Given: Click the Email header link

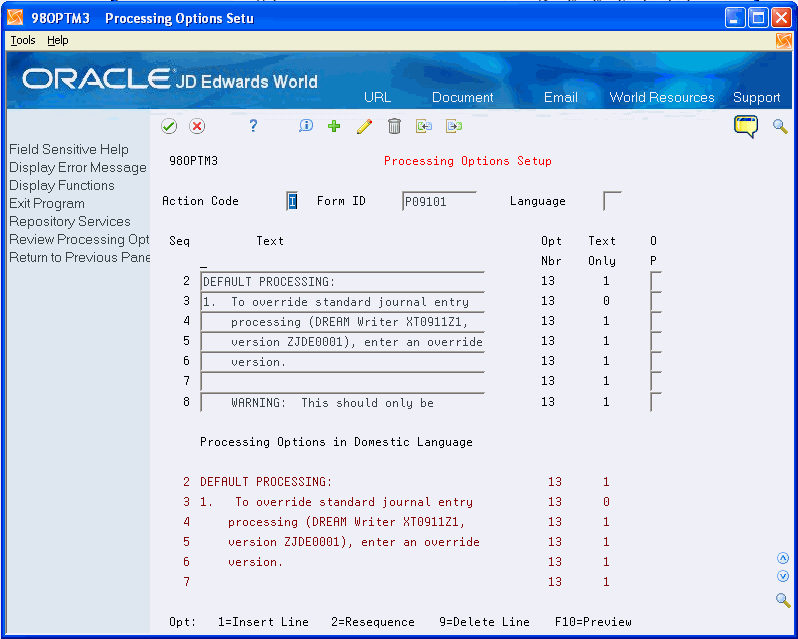Looking at the screenshot, I should pyautogui.click(x=560, y=97).
